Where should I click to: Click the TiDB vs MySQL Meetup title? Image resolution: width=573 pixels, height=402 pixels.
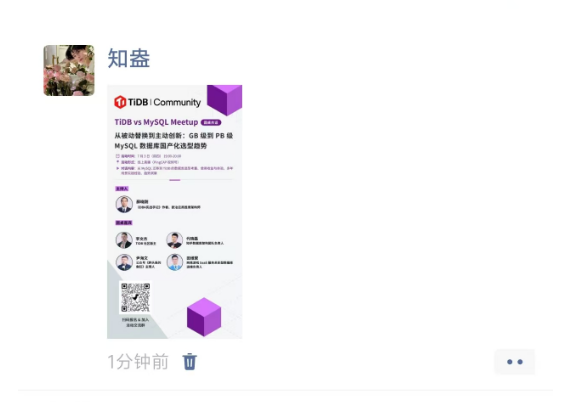[x=156, y=122]
